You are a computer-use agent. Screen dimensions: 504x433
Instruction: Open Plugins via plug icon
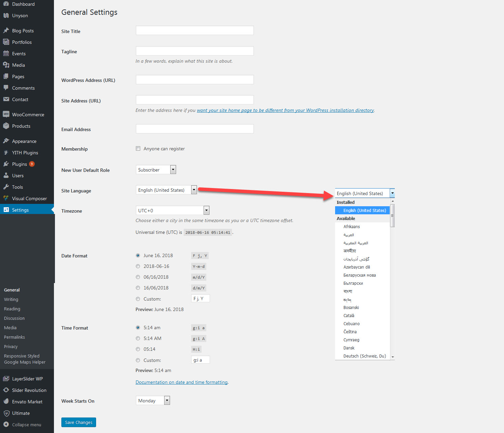coord(6,164)
